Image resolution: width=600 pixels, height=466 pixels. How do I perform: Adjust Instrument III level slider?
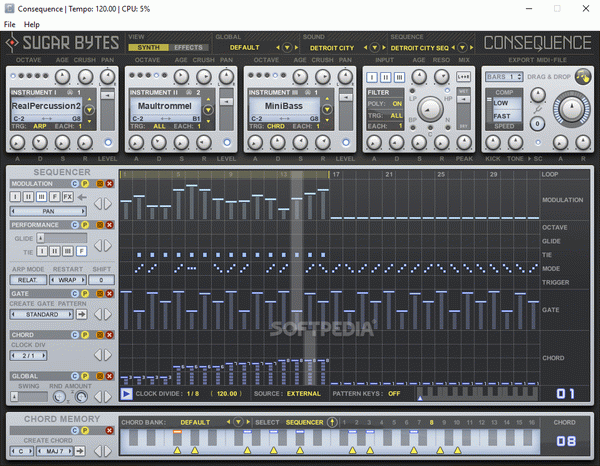click(x=346, y=98)
